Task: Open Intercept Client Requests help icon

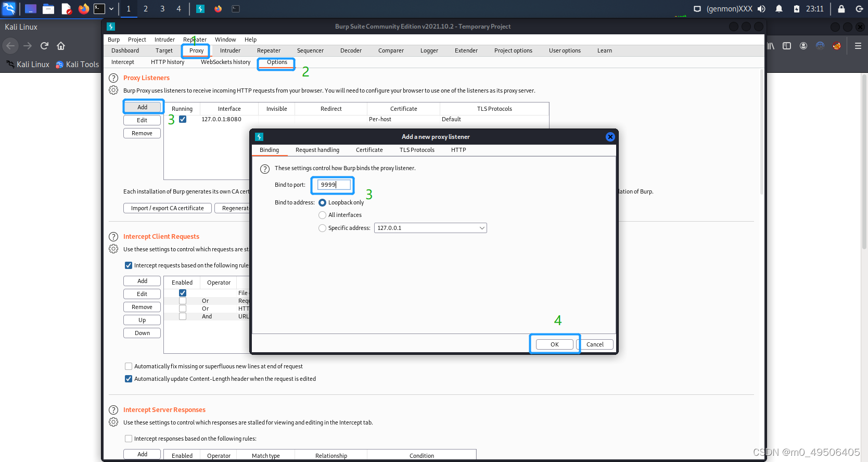Action: (x=113, y=237)
